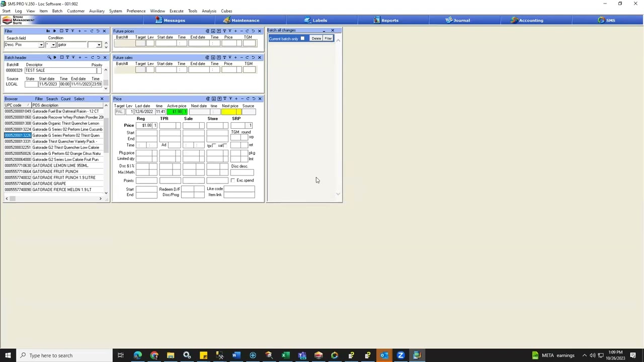Image resolution: width=644 pixels, height=362 pixels.
Task: Click the Batch header add (plus) icon
Action: click(79, 57)
